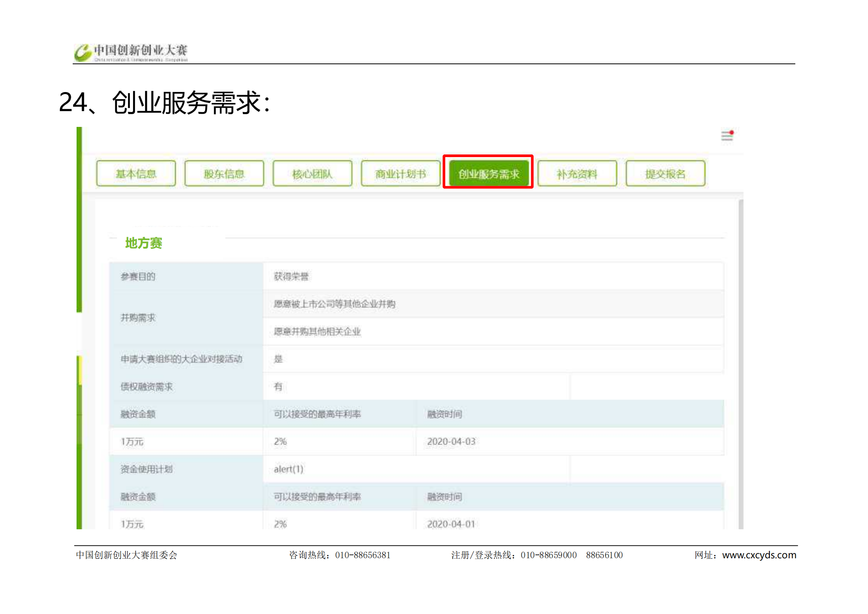868x614 pixels.
Task: Click the 地方赛 section heading
Action: tap(143, 243)
